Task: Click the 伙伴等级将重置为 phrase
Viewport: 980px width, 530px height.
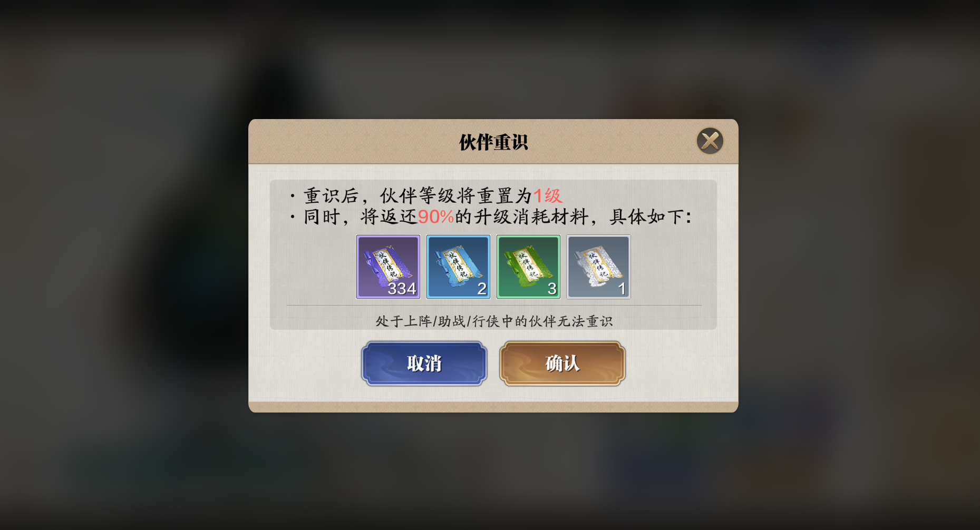Action: (457, 196)
